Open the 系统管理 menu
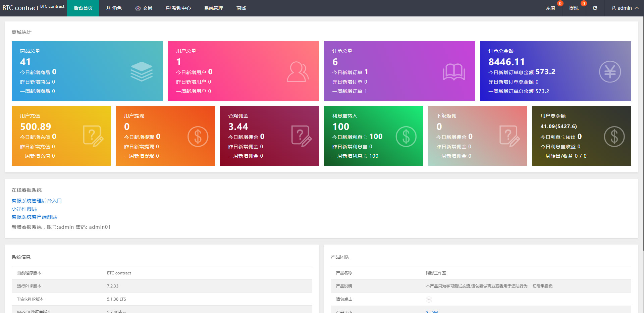This screenshot has height=313, width=644. tap(214, 8)
